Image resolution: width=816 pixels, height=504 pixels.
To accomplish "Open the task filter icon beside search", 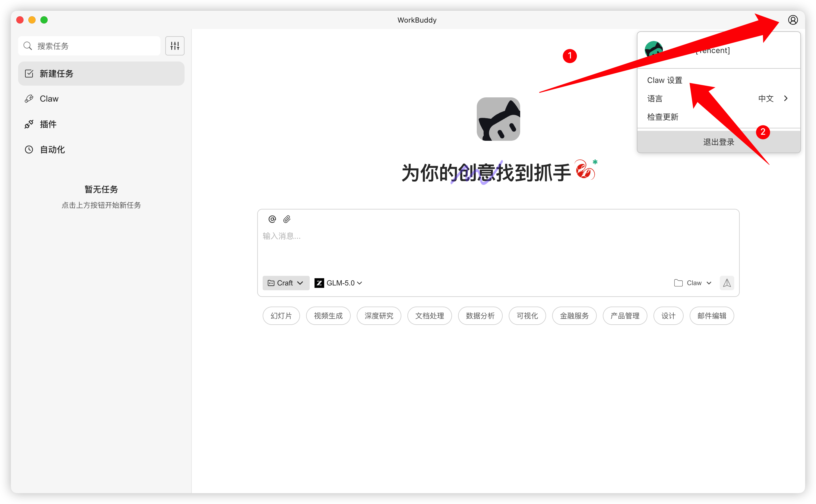I will (175, 46).
